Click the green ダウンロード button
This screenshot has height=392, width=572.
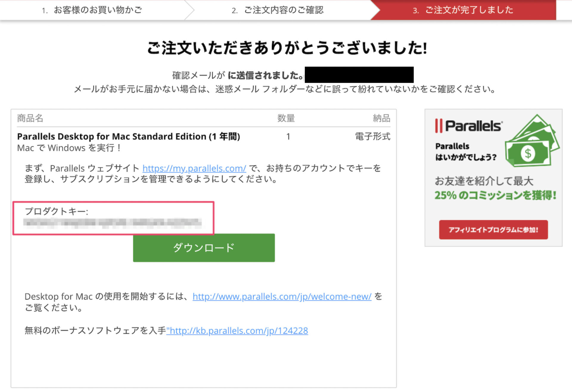(x=204, y=248)
